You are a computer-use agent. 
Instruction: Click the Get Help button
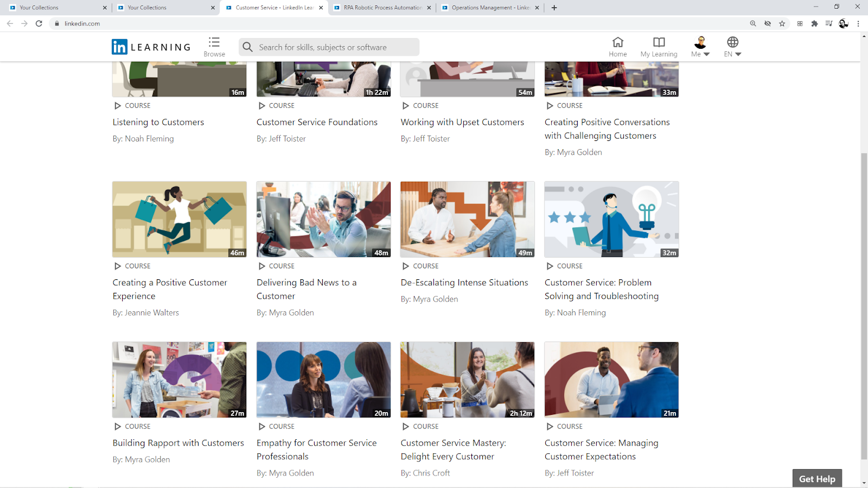click(817, 478)
